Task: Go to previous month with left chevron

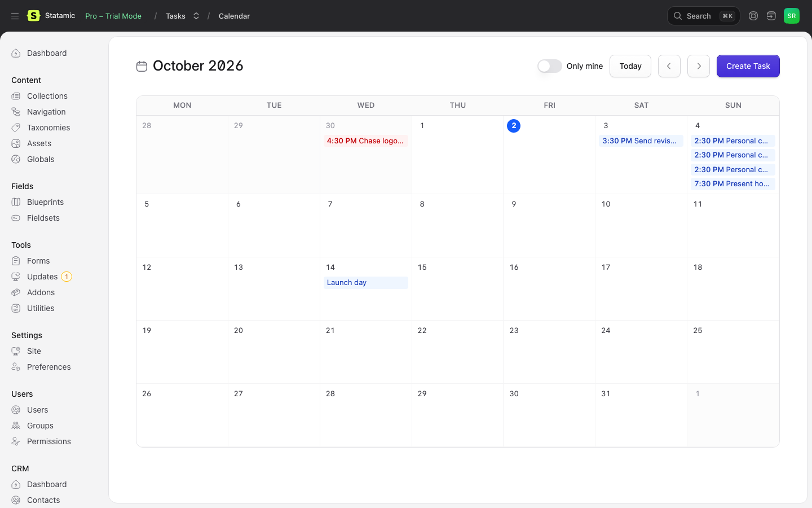Action: [669, 66]
